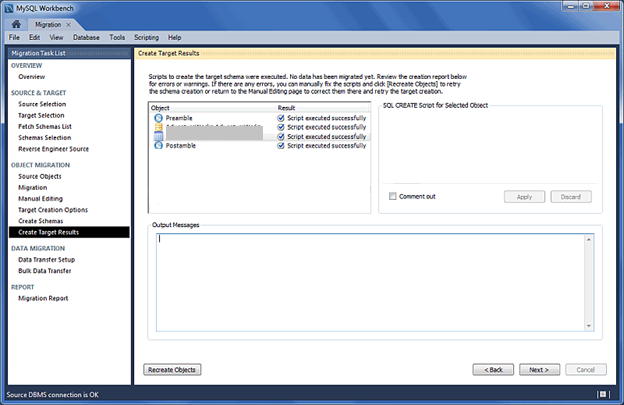Select the Preamble object icon
Screen dimensions: 624x405
pyautogui.click(x=158, y=118)
